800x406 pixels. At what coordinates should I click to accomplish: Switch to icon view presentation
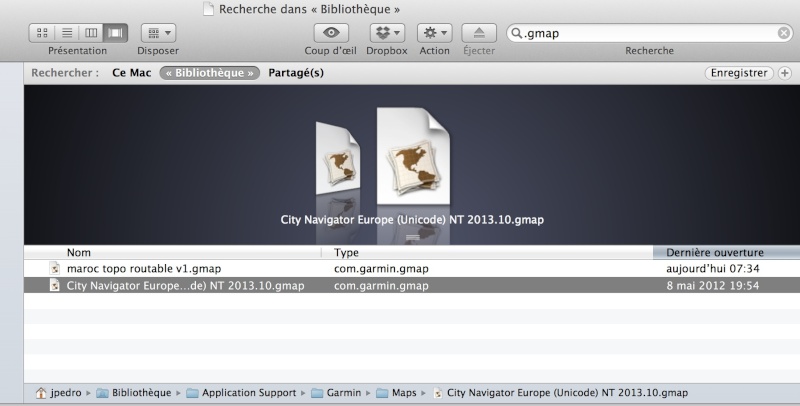pyautogui.click(x=42, y=33)
